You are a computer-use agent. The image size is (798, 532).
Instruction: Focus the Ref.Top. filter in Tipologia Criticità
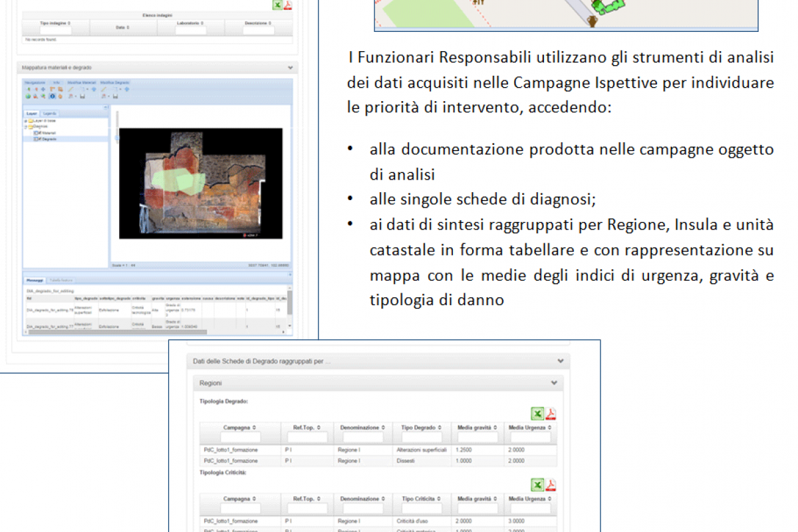308,509
